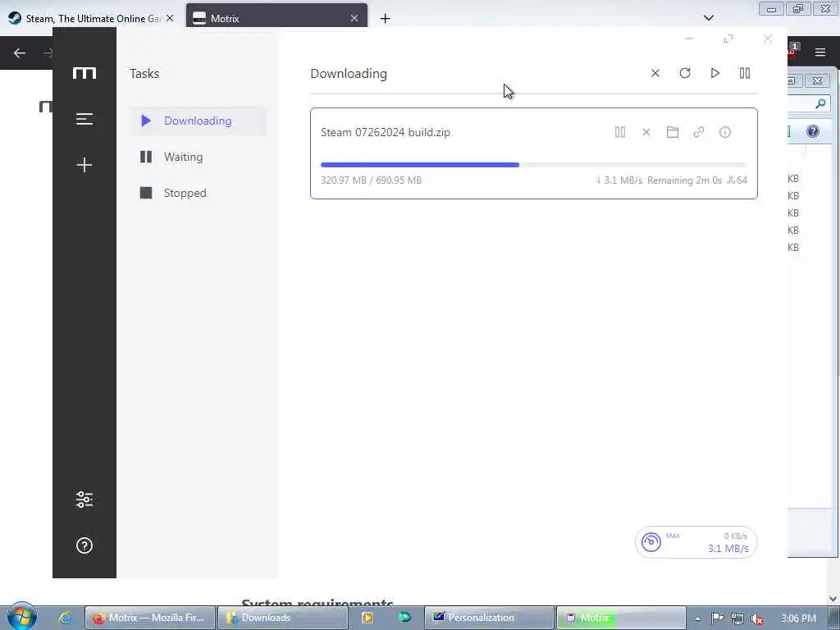Expand the Firefox list all tabs chevron
840x630 pixels.
[708, 18]
